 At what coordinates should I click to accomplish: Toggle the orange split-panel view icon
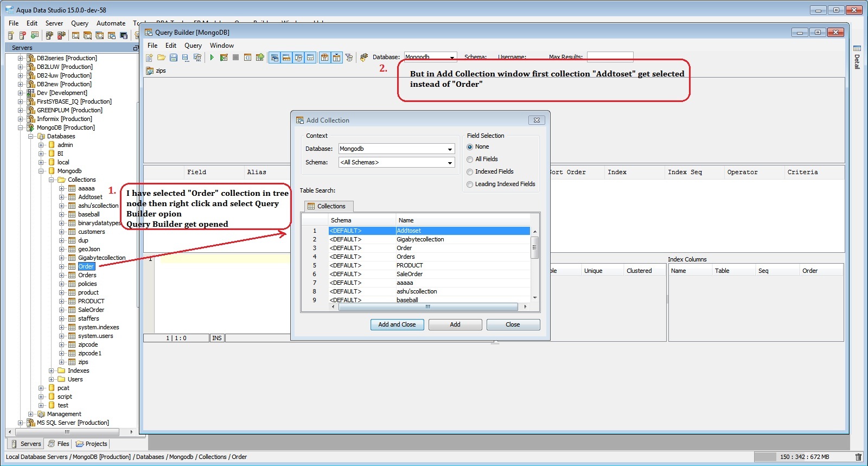coord(286,57)
